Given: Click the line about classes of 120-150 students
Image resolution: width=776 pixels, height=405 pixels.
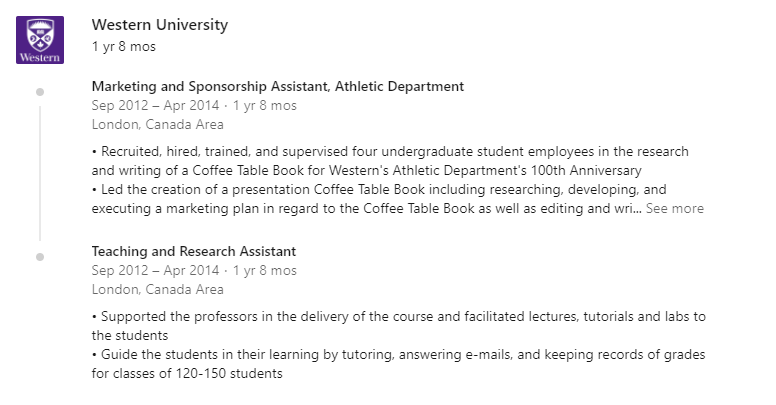Looking at the screenshot, I should [187, 373].
